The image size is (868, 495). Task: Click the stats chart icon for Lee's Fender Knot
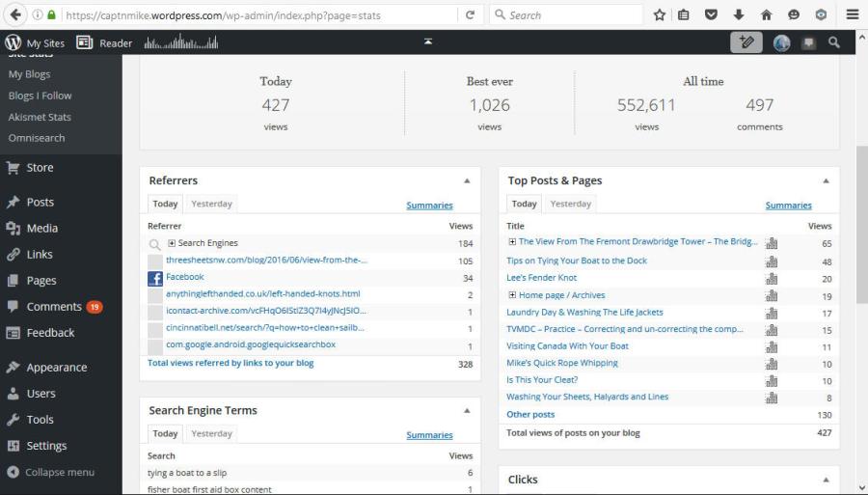771,278
